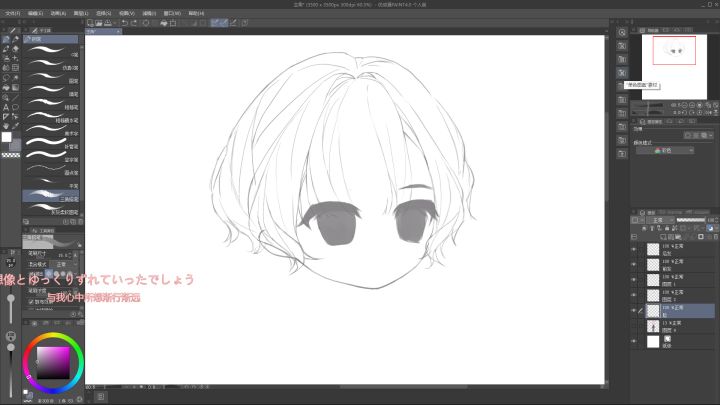720x405 pixels.
Task: Click the Fill command icon in command bar
Action: 163,22
